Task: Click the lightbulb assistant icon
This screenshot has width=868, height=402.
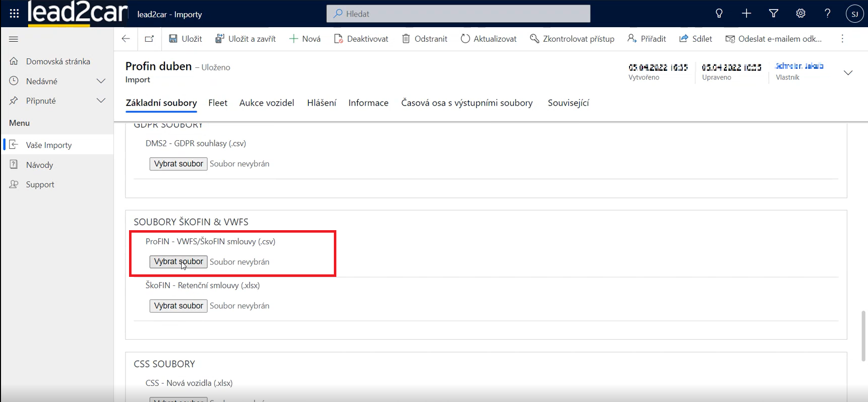Action: pos(719,14)
